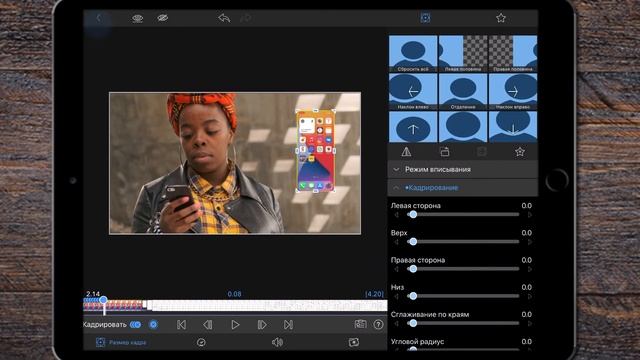Click the 'Левая сторона' value 0.0
The image size is (640, 360).
click(527, 206)
